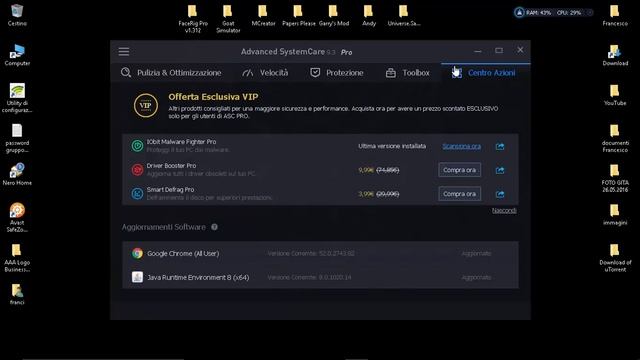Select the Garry's Mod folder
This screenshot has height=360, width=640.
(x=334, y=15)
